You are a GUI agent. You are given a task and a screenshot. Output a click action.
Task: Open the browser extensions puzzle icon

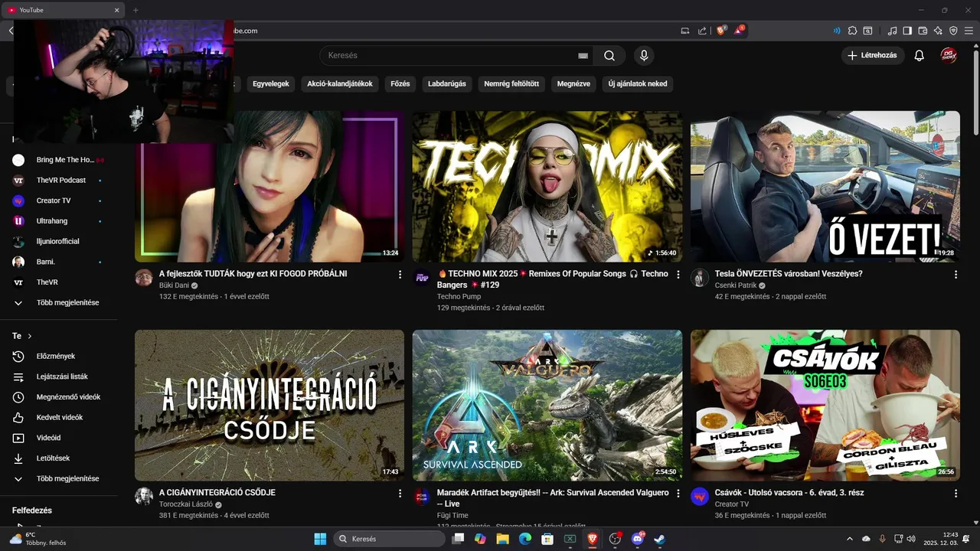(x=852, y=31)
